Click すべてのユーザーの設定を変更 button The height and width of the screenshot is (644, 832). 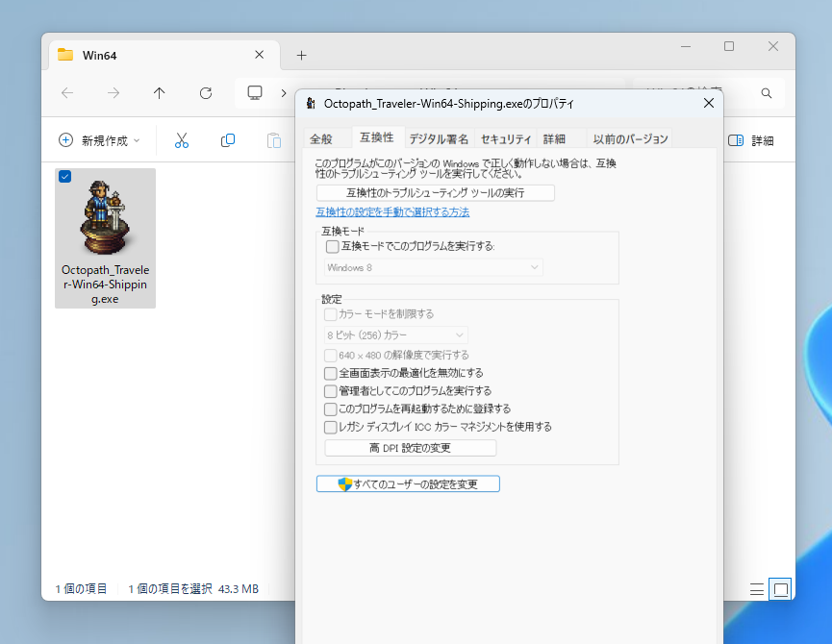(408, 483)
